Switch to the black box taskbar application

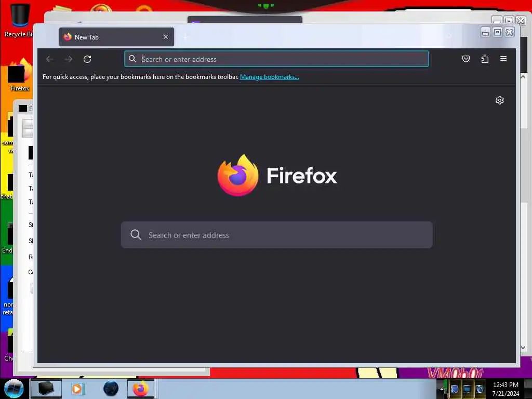click(x=46, y=389)
